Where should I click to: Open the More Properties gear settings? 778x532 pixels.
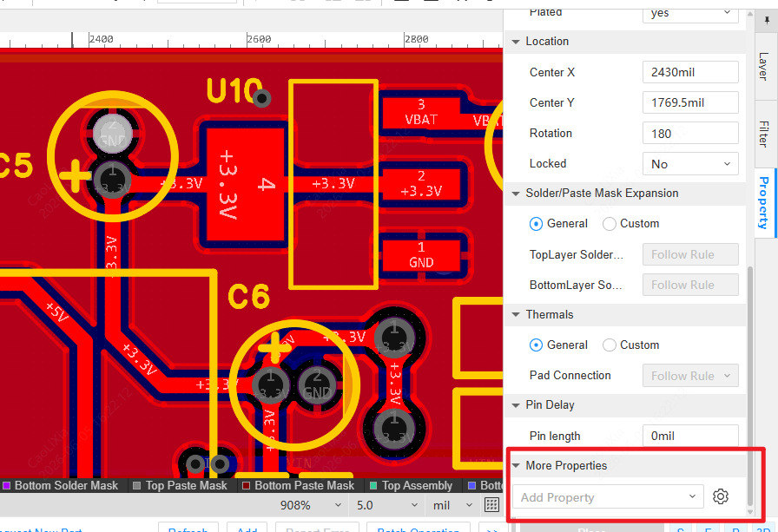[x=721, y=496]
